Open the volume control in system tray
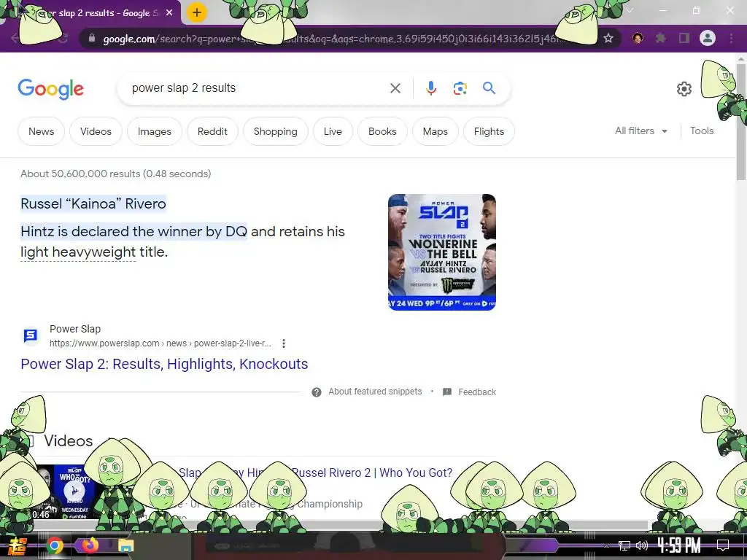Viewport: 747px width, 560px height. click(x=641, y=545)
